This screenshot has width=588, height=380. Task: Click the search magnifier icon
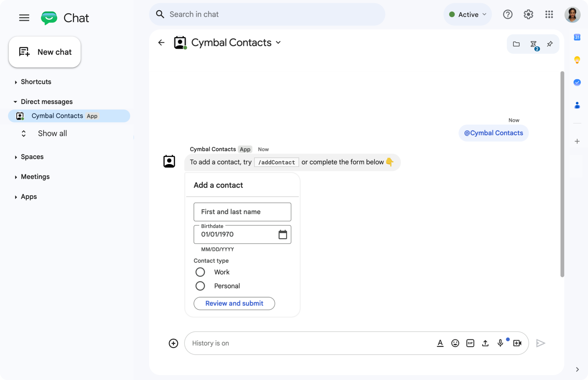click(x=160, y=14)
